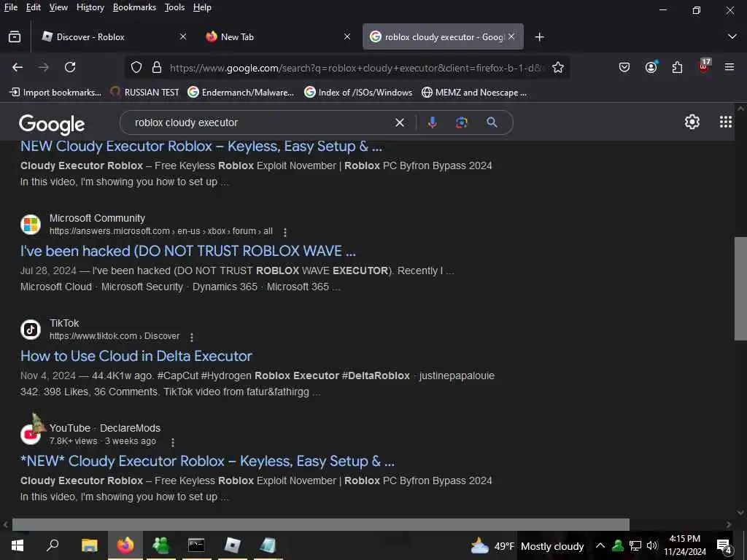The image size is (747, 560).
Task: Open the Google apps grid
Action: coord(726,122)
